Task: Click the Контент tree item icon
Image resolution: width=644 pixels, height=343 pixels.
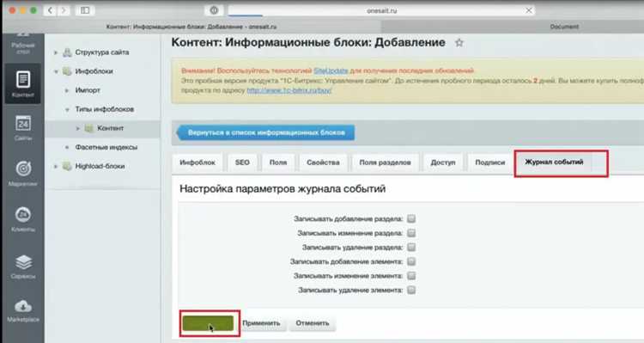Action: coord(89,128)
